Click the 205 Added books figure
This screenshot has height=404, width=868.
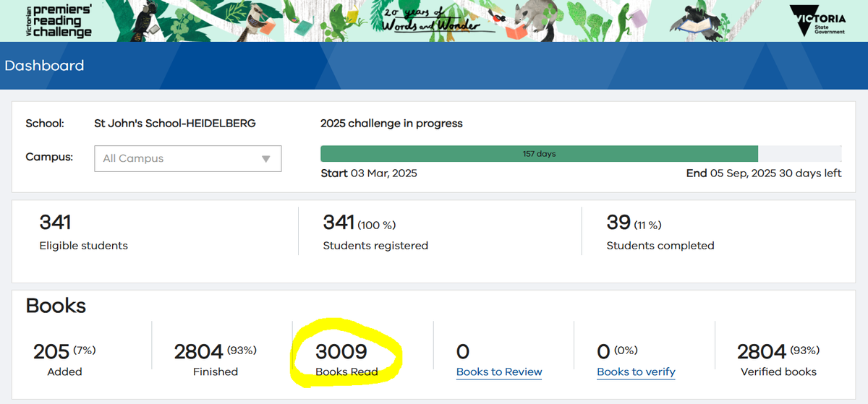click(x=51, y=352)
